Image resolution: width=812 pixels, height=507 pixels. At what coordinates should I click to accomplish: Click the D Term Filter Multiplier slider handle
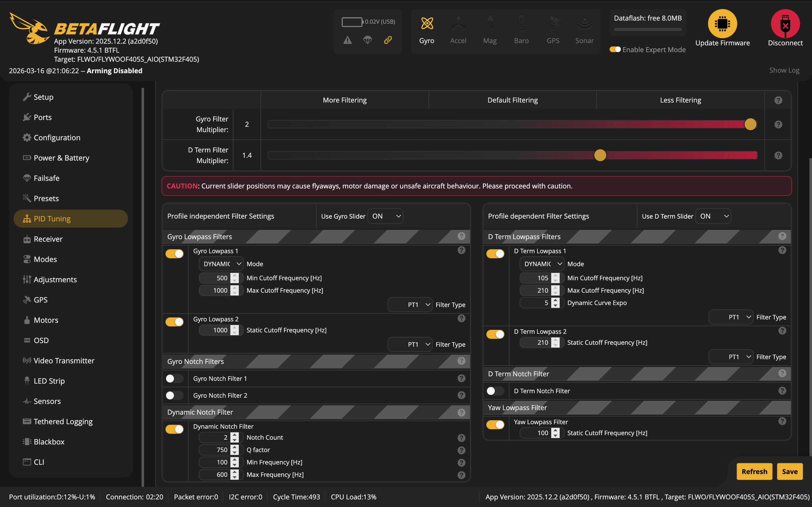(600, 155)
